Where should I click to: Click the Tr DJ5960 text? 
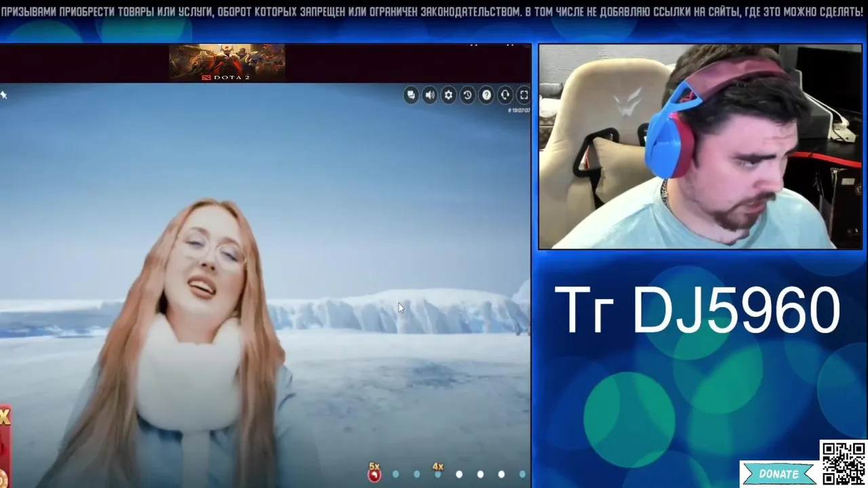click(698, 310)
